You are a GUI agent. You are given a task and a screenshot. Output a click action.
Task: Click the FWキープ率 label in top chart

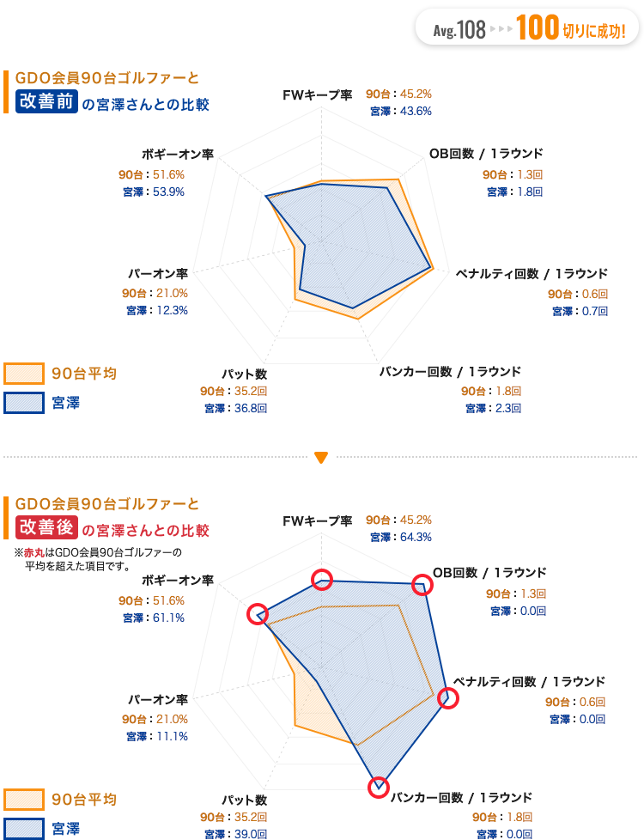(317, 95)
